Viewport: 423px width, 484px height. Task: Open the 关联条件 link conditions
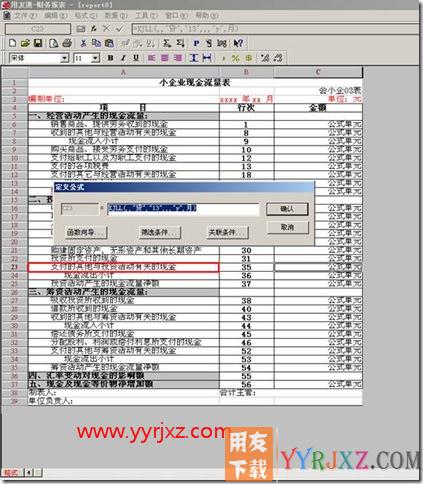click(x=228, y=232)
